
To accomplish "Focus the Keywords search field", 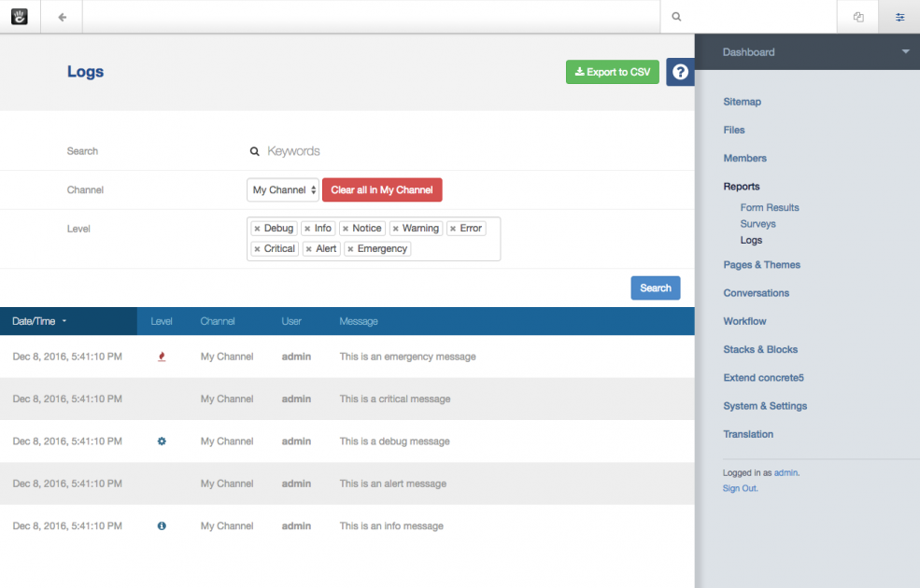I will (x=374, y=151).
